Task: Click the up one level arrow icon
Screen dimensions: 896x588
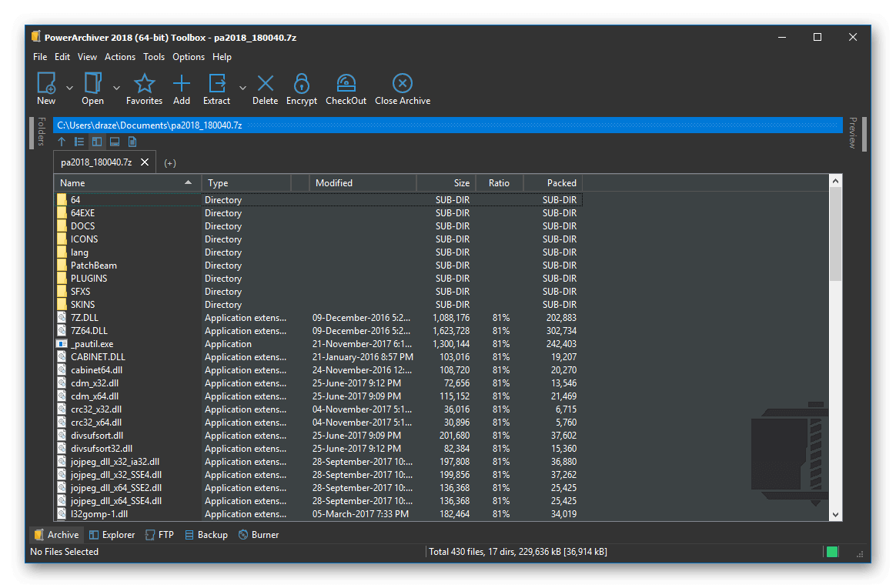Action: [x=62, y=142]
